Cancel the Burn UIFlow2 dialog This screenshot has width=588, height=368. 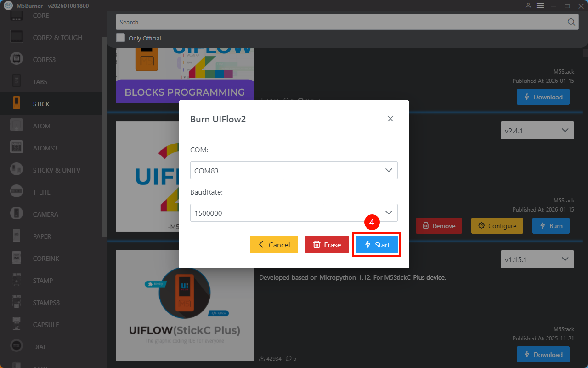click(274, 245)
